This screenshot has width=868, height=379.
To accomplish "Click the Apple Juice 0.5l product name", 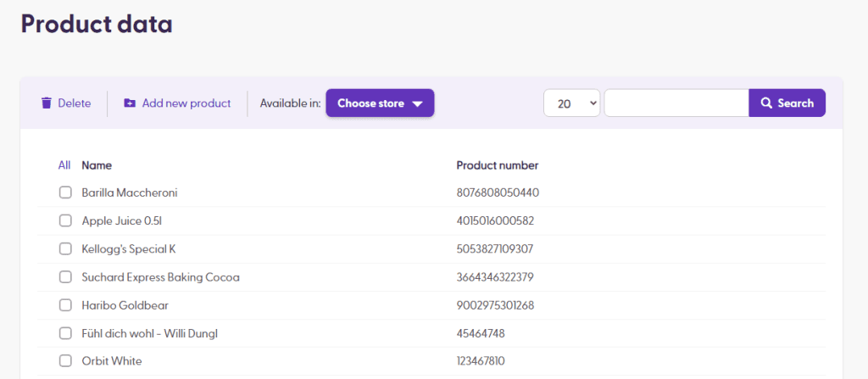I will (x=122, y=221).
